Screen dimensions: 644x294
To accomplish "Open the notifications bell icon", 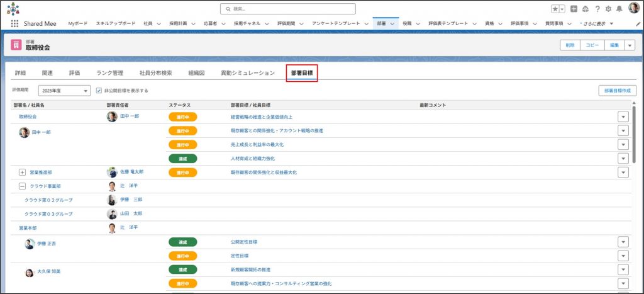I will [x=619, y=9].
